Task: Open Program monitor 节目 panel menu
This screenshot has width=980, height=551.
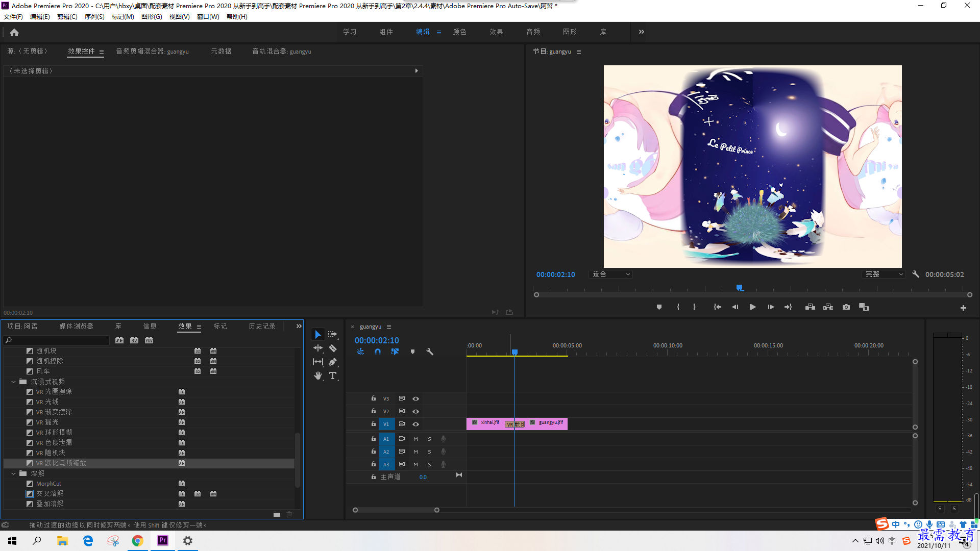Action: point(579,52)
